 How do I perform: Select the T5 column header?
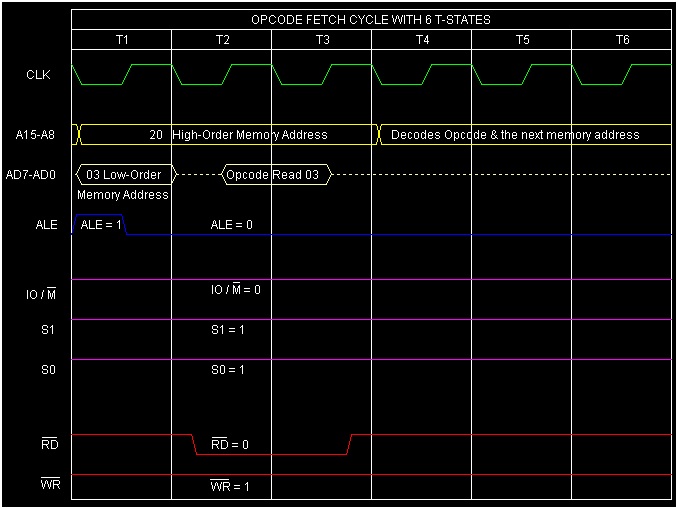pyautogui.click(x=522, y=40)
